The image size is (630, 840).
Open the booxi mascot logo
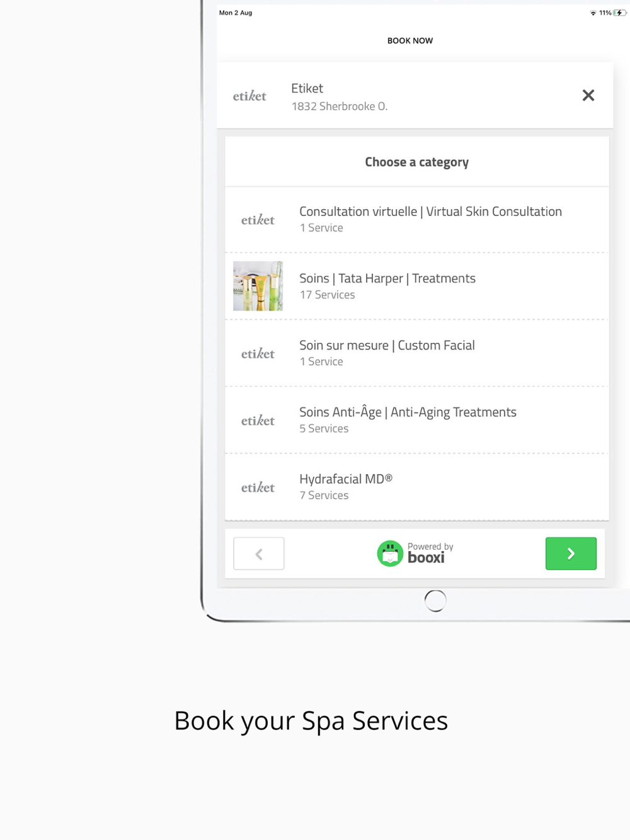click(390, 553)
